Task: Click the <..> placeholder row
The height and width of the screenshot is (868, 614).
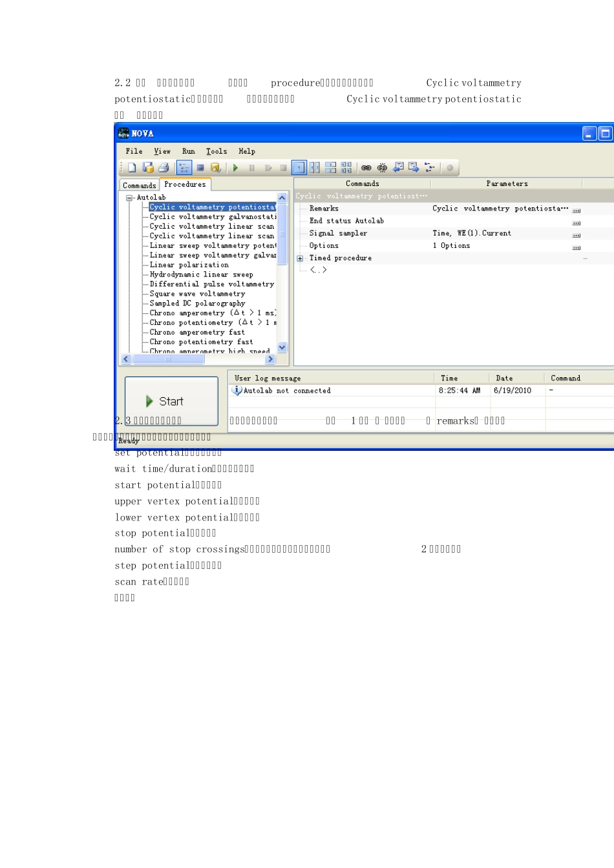Action: [318, 270]
